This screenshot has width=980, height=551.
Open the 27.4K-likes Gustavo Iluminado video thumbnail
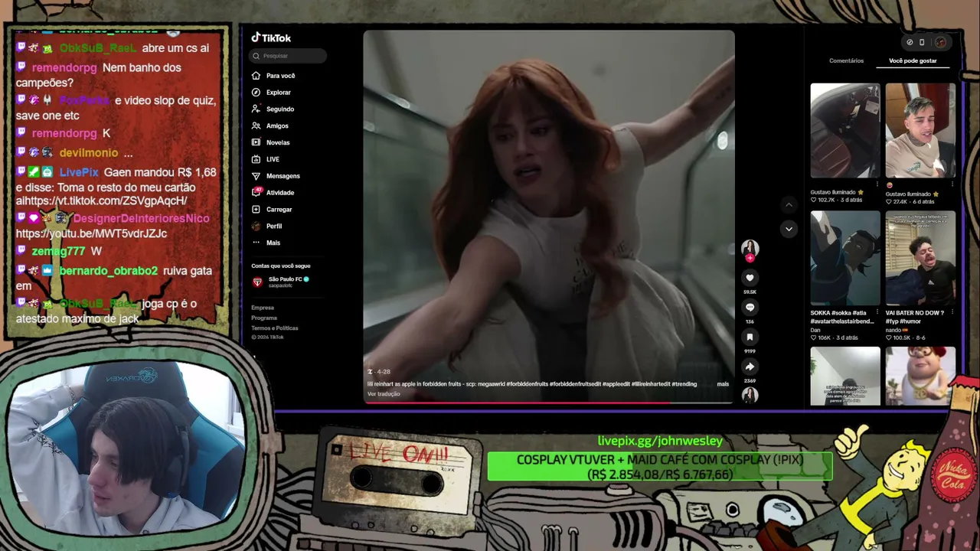point(920,131)
